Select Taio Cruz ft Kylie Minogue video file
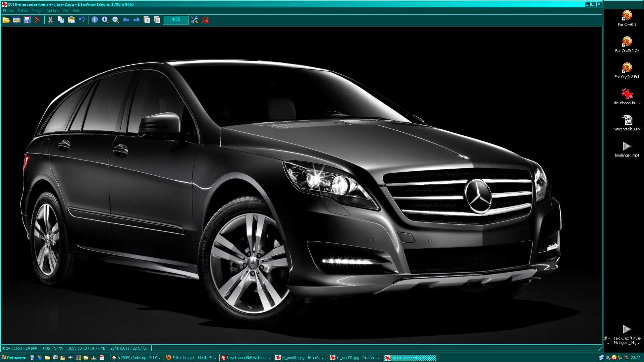The height and width of the screenshot is (362, 644). [x=627, y=334]
